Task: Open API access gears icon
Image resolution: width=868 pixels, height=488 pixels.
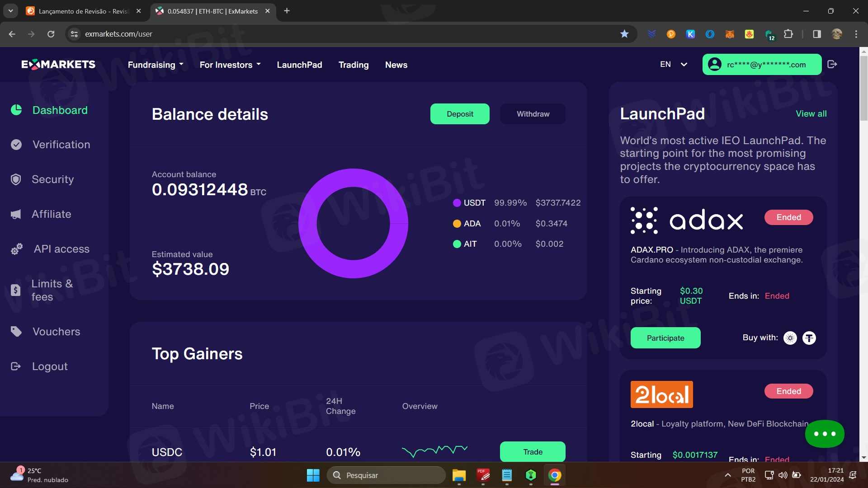Action: 17,249
